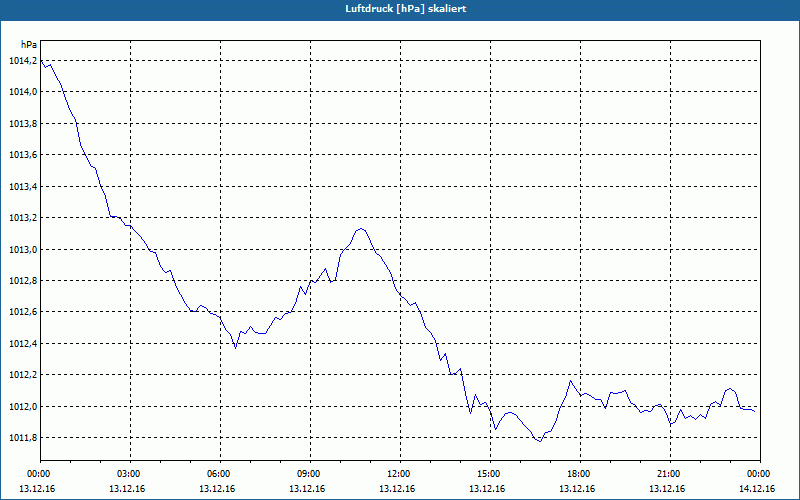The width and height of the screenshot is (800, 500).
Task: Select the '18:00' time axis label
Action: [x=580, y=474]
